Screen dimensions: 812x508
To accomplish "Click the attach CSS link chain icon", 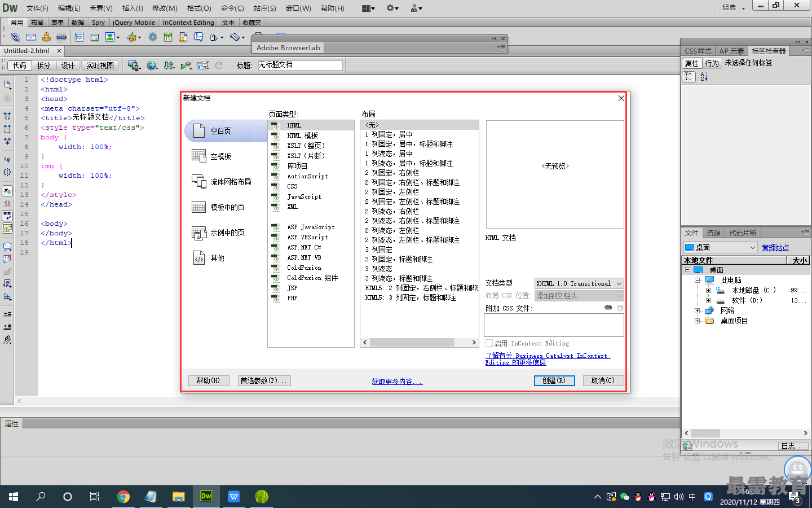I will [608, 308].
